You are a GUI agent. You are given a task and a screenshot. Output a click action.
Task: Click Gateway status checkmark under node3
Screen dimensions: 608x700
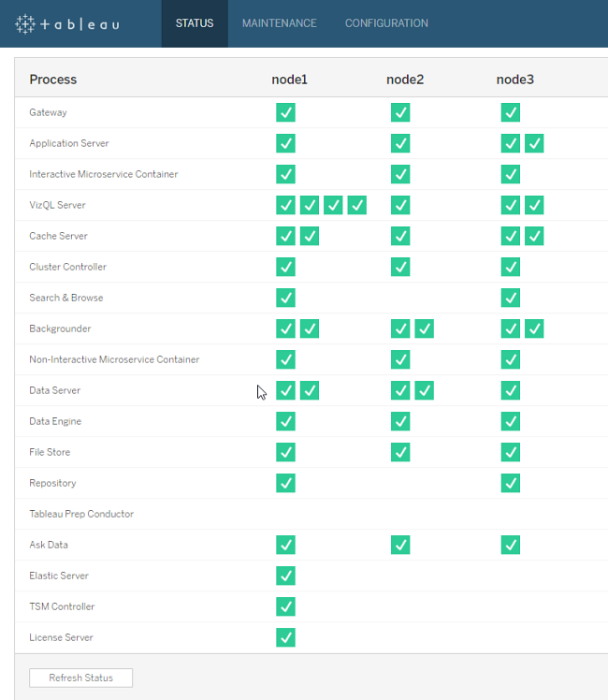click(510, 112)
